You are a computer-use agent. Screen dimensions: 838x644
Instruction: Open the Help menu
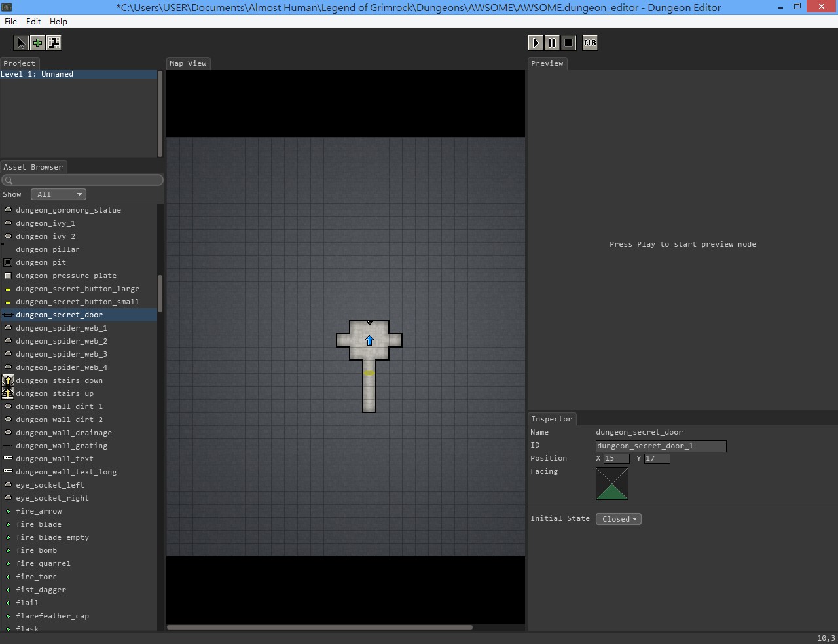tap(58, 21)
